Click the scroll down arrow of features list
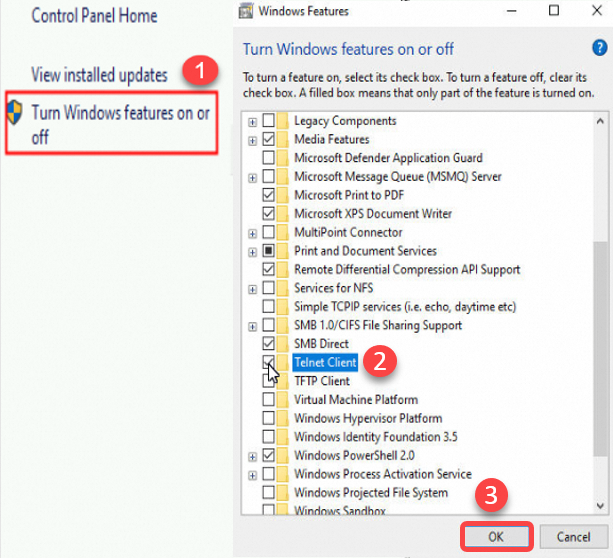This screenshot has width=613, height=558. pyautogui.click(x=600, y=506)
